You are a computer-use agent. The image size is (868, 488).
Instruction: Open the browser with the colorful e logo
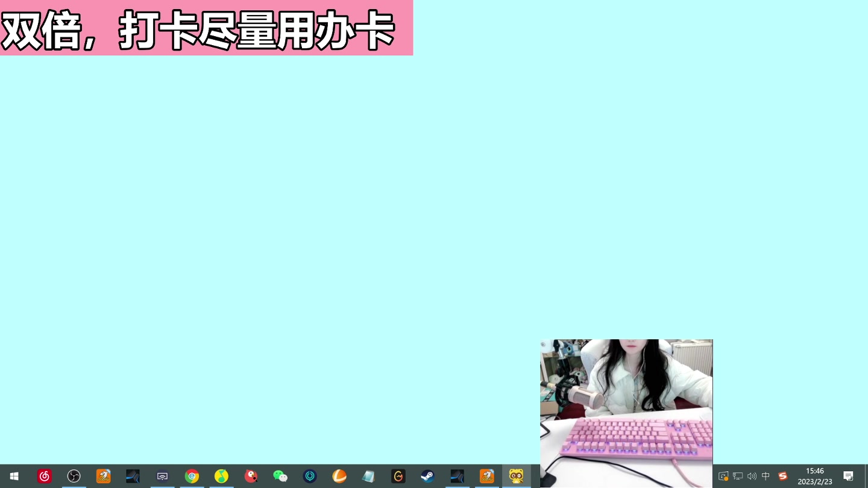(192, 476)
